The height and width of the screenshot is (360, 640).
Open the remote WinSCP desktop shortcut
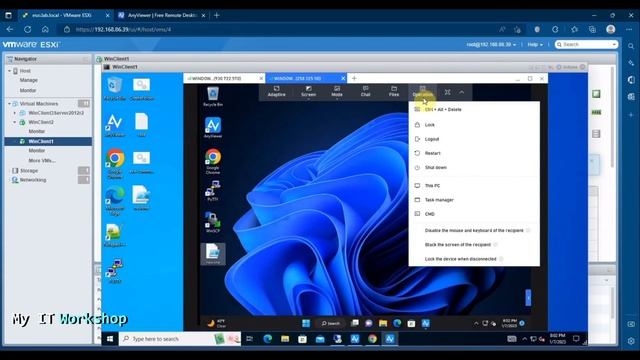click(213, 222)
